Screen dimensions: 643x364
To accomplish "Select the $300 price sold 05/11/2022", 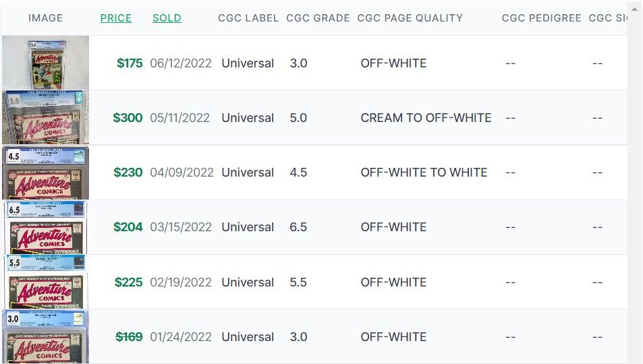I will (x=128, y=118).
